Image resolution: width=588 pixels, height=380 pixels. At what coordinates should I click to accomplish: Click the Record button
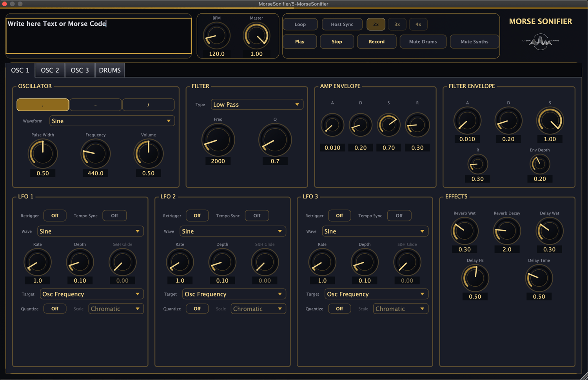pos(377,42)
